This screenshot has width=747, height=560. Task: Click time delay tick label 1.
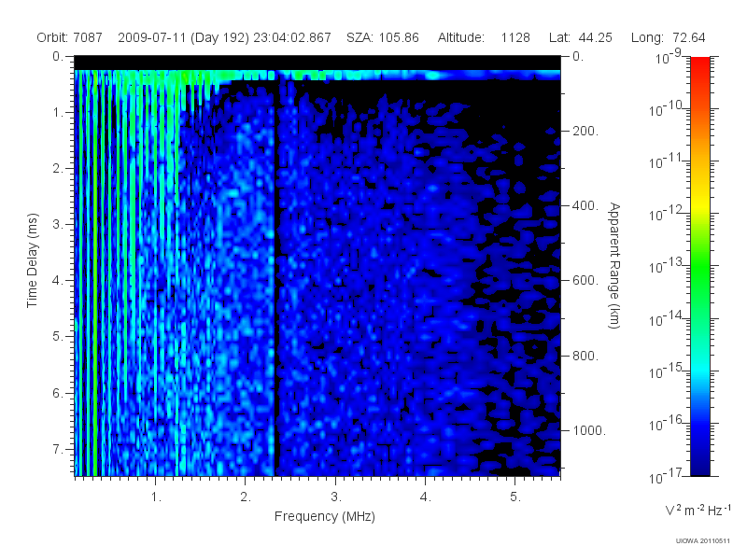click(x=58, y=113)
